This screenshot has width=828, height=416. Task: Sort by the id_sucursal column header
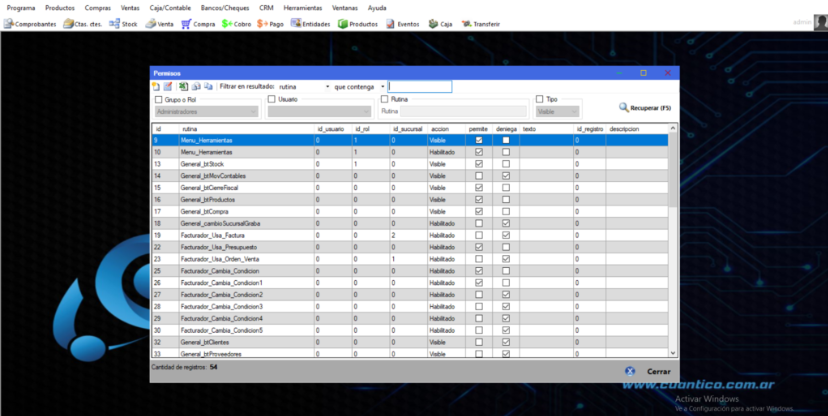(409, 129)
